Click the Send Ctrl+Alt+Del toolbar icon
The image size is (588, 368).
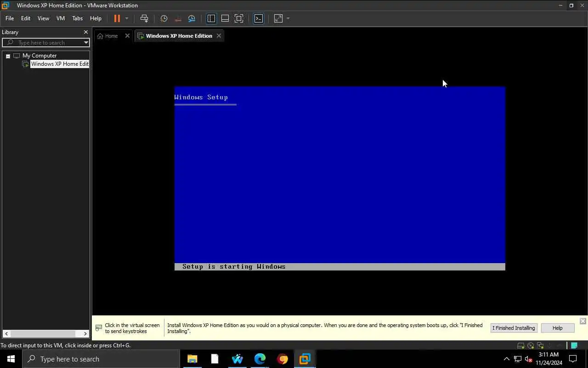[144, 18]
